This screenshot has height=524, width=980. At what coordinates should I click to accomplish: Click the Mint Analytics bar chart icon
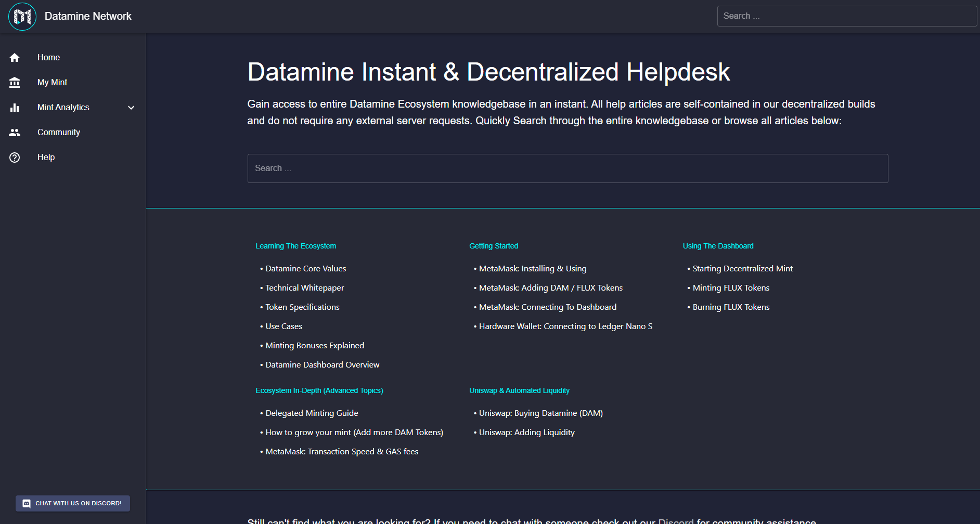point(15,108)
